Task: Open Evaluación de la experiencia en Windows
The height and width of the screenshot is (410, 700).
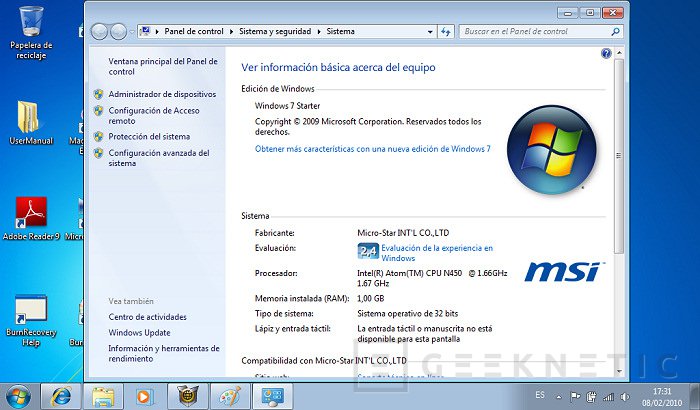Action: [x=437, y=253]
